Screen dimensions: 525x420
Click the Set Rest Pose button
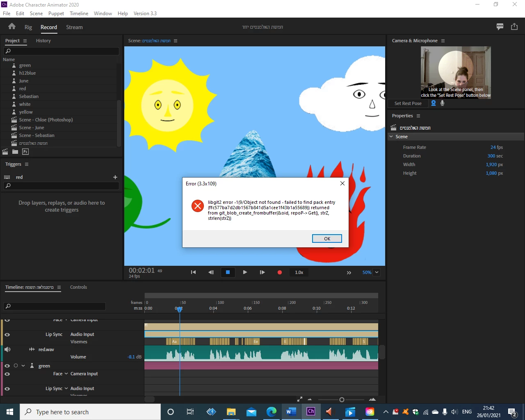click(408, 103)
